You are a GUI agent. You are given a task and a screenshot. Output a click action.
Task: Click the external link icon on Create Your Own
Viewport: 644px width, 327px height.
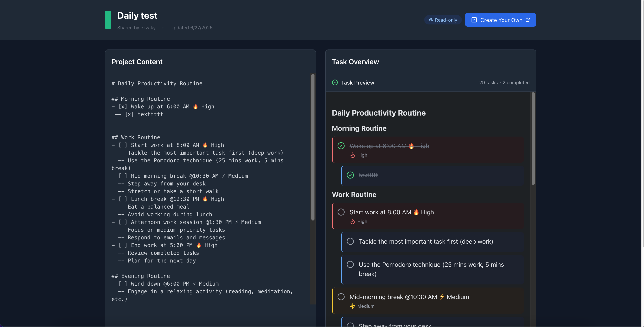(528, 20)
